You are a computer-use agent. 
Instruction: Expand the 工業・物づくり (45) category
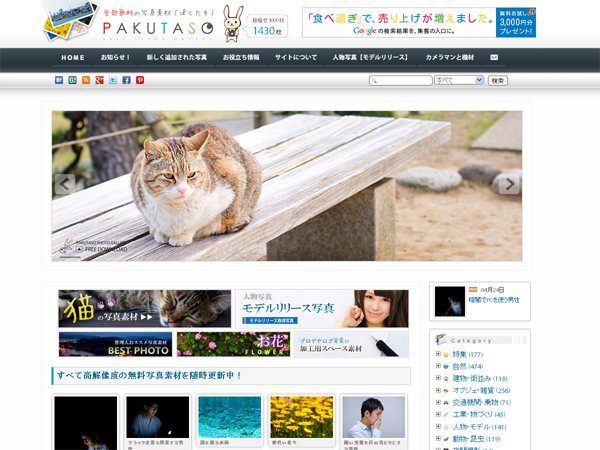438,414
